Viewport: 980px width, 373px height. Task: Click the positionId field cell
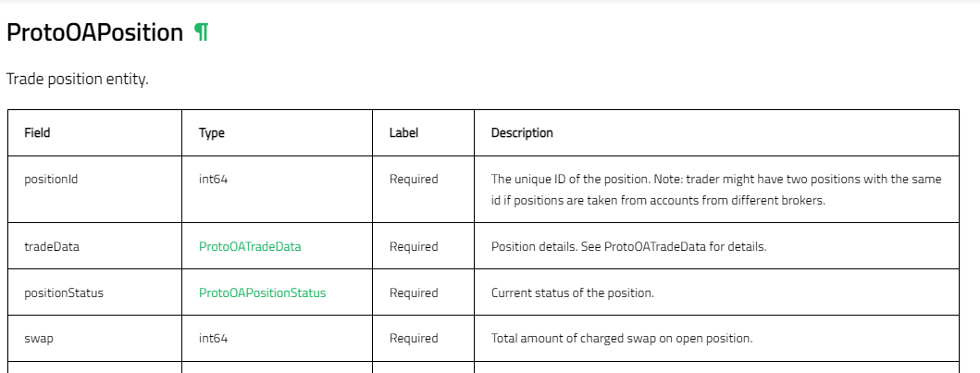click(x=95, y=190)
